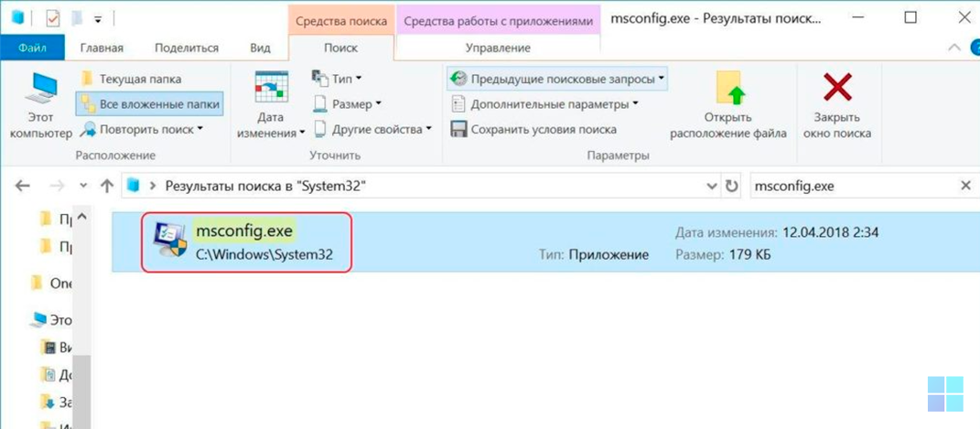Click Сохранить условия поиска
Image resolution: width=980 pixels, height=429 pixels.
533,129
